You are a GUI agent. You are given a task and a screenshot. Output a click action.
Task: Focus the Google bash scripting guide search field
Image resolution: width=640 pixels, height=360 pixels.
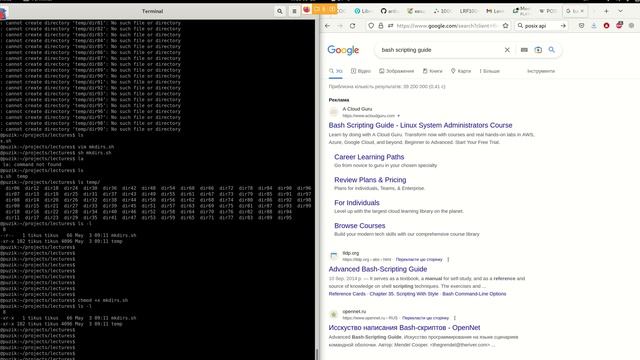[x=441, y=50]
